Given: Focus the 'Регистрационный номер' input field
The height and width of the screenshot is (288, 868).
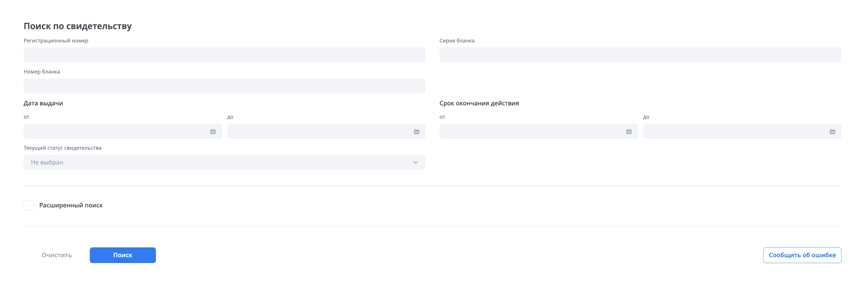Looking at the screenshot, I should tap(224, 55).
